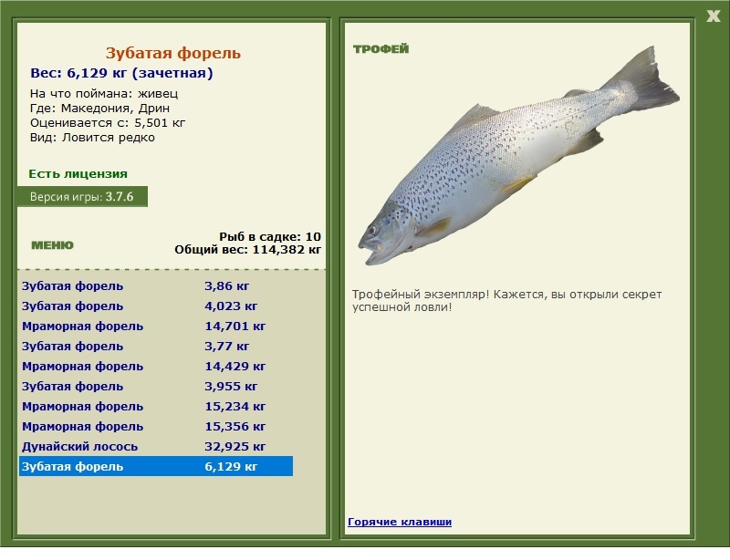730x560 pixels.
Task: Click the Зубатая форель title heading
Action: point(173,53)
